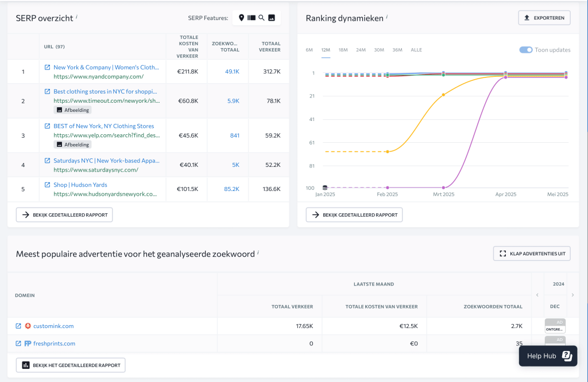Select the 6M time range tab
Image resolution: width=588 pixels, height=382 pixels.
[x=309, y=50]
